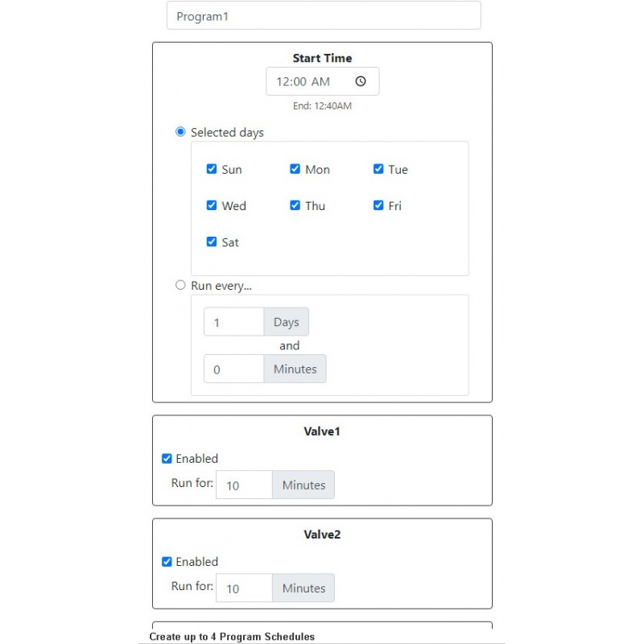The height and width of the screenshot is (644, 644).
Task: Toggle the Sat checkbox
Action: point(212,242)
